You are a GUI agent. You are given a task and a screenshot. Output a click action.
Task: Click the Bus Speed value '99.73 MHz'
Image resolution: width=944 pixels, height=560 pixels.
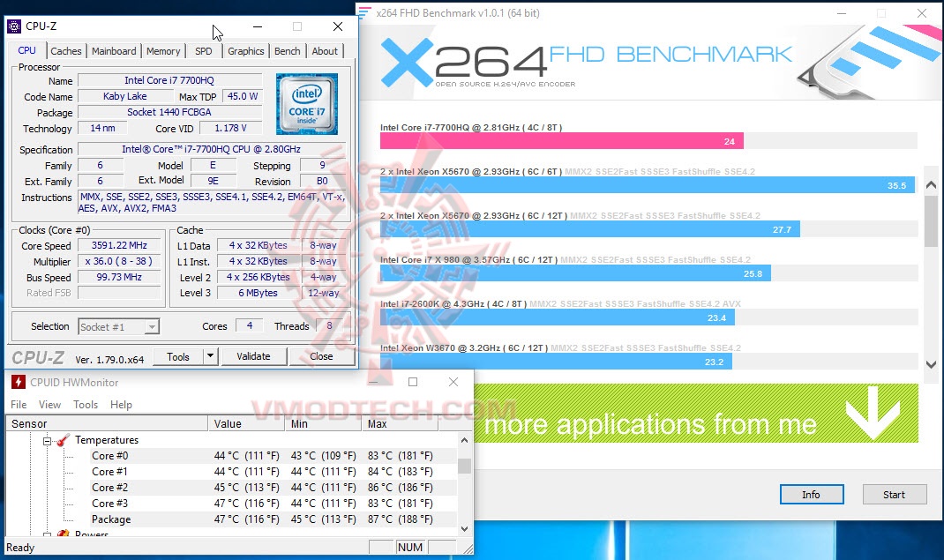(119, 277)
